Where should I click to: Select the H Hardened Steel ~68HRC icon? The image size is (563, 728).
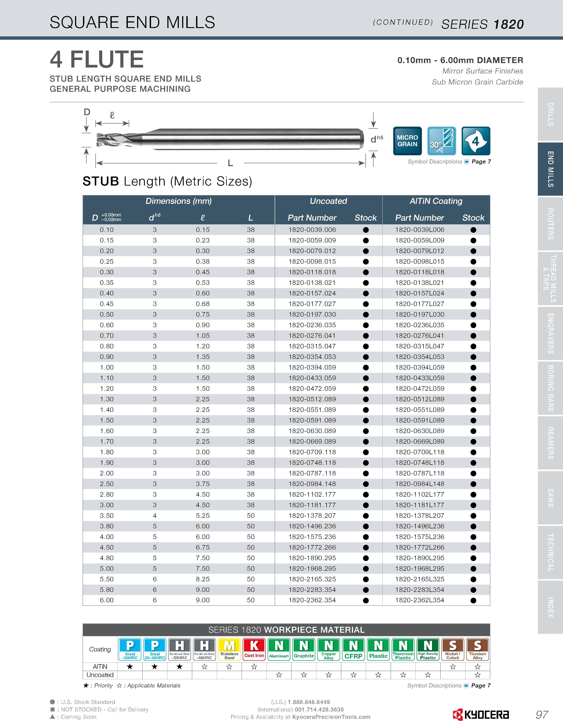(204, 649)
